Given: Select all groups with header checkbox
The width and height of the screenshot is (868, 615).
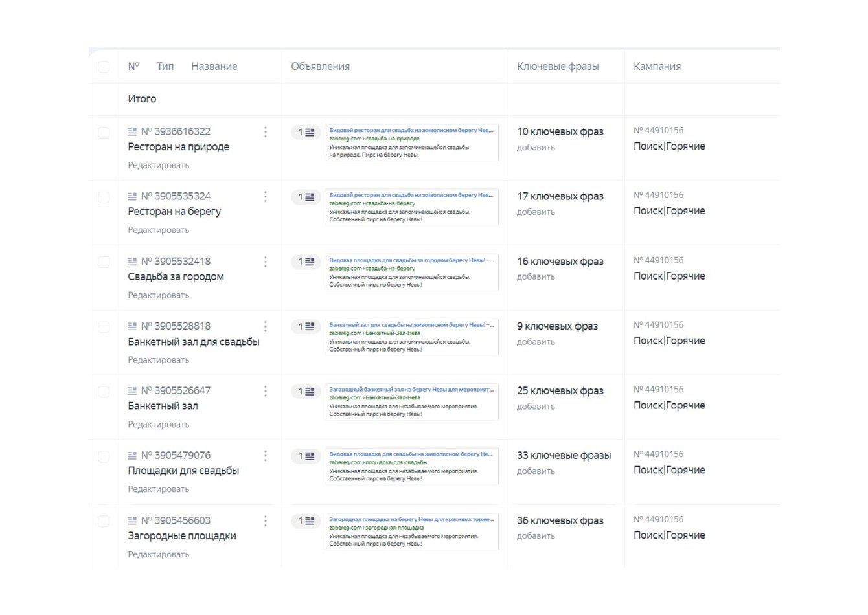Looking at the screenshot, I should [104, 67].
